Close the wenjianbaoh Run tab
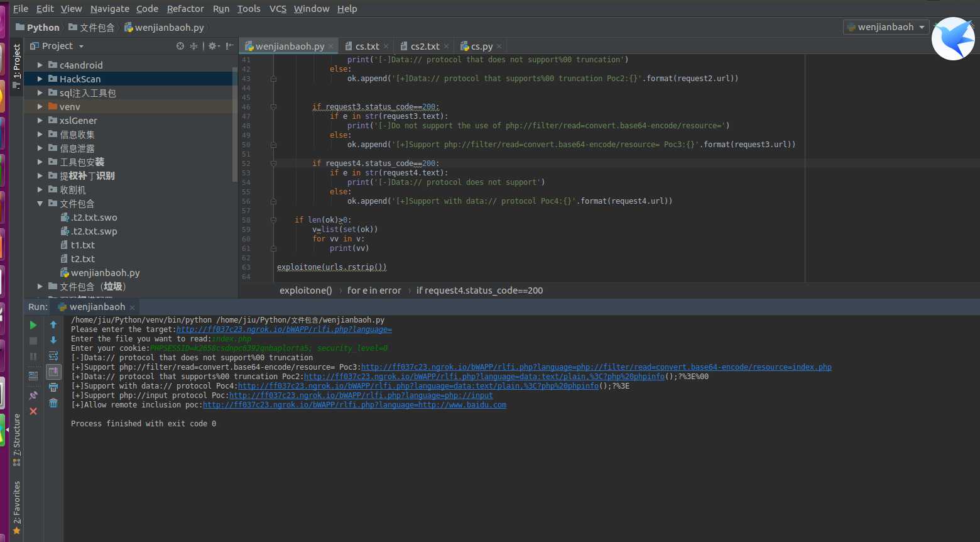This screenshot has height=542, width=980. (x=132, y=307)
